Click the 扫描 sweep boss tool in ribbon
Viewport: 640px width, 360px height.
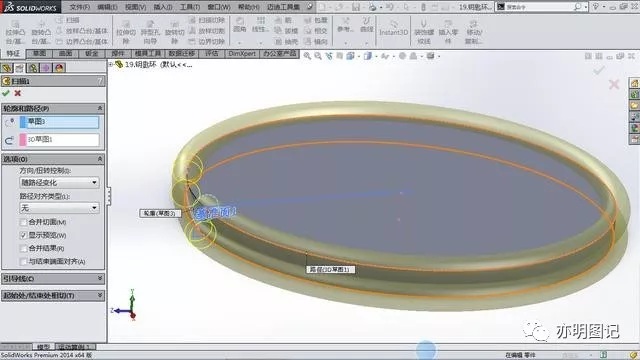(x=68, y=20)
